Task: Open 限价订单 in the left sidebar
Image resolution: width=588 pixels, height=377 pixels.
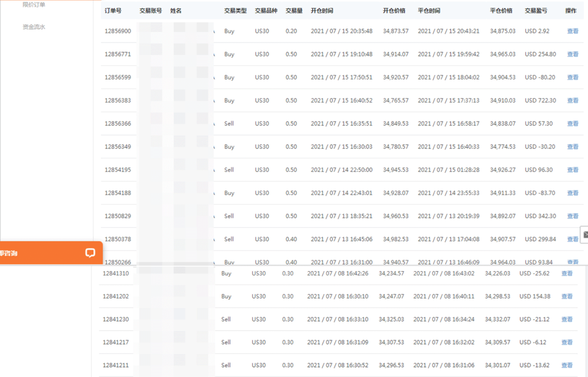Action: point(34,5)
